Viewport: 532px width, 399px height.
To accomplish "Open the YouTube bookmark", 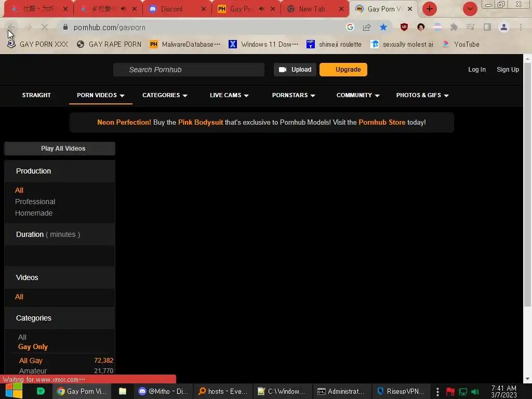I will pos(461,45).
